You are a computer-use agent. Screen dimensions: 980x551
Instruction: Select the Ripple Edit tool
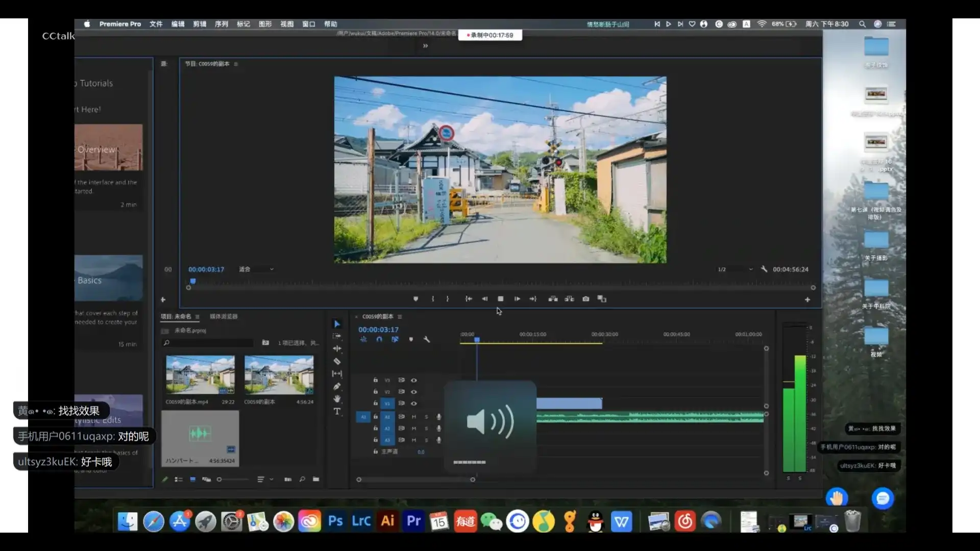pyautogui.click(x=337, y=348)
